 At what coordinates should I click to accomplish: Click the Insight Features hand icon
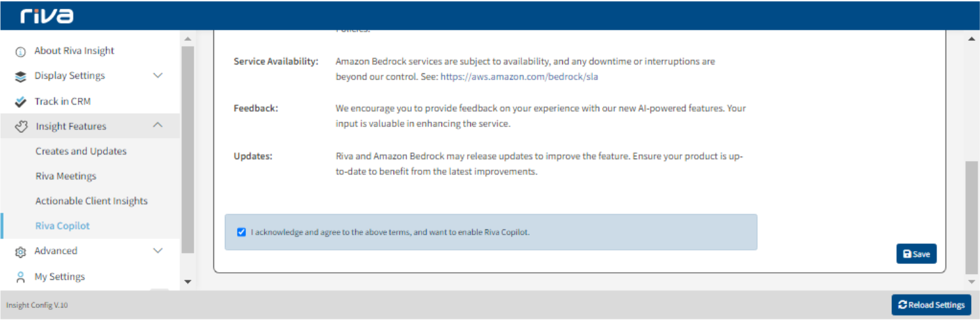pos(21,126)
